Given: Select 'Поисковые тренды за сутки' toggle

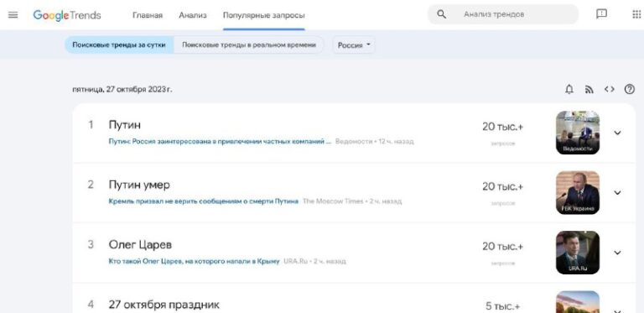Looking at the screenshot, I should point(119,44).
